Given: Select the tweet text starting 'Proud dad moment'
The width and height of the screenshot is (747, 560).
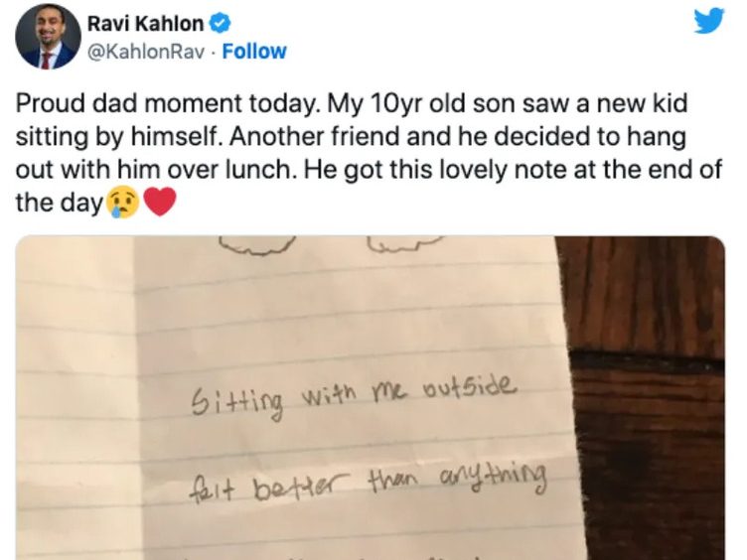Looking at the screenshot, I should [369, 152].
